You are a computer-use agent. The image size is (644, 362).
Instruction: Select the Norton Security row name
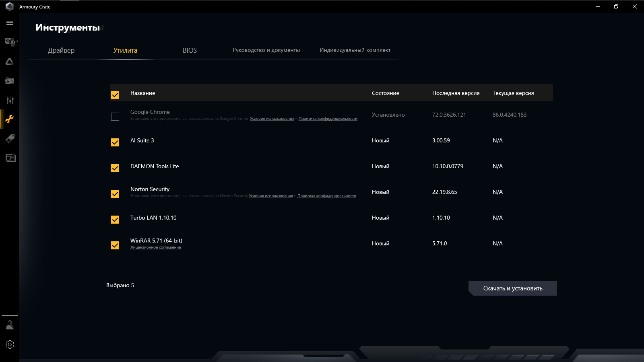(150, 189)
